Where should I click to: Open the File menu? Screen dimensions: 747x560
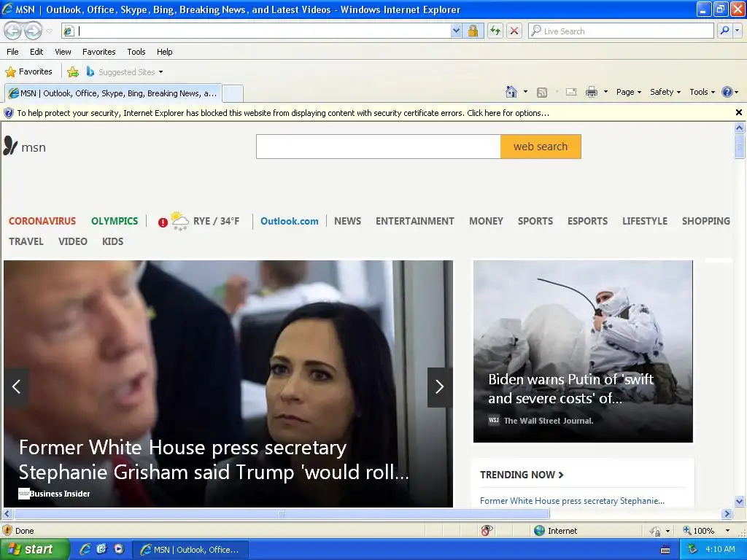coord(12,52)
